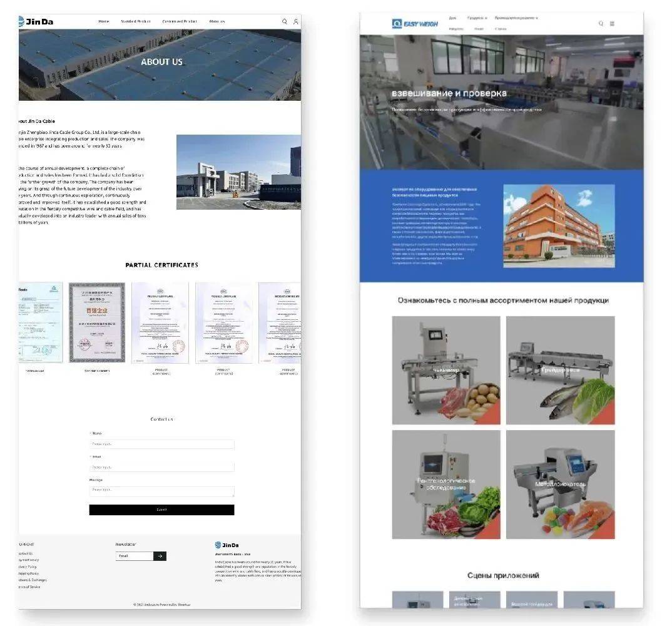
Task: Click the newsletter arrow submit button
Action: click(160, 556)
